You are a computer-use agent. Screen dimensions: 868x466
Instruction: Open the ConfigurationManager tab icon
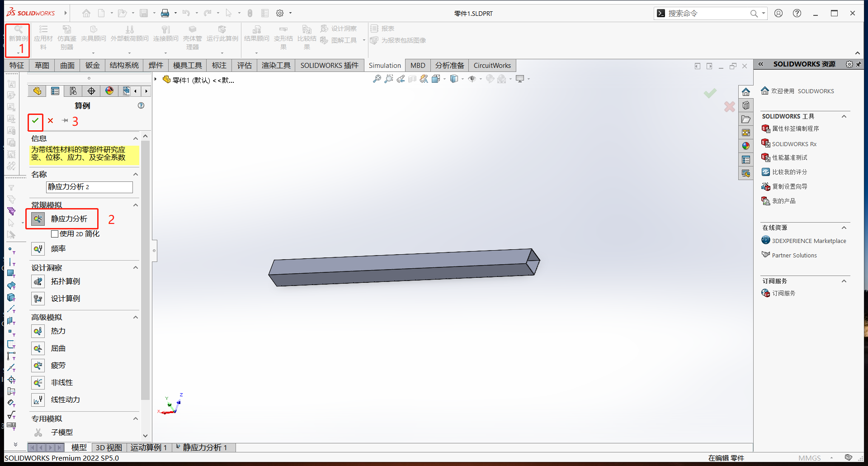point(73,91)
